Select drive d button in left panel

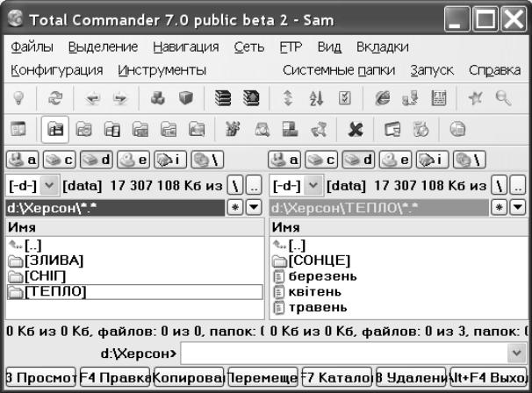97,160
